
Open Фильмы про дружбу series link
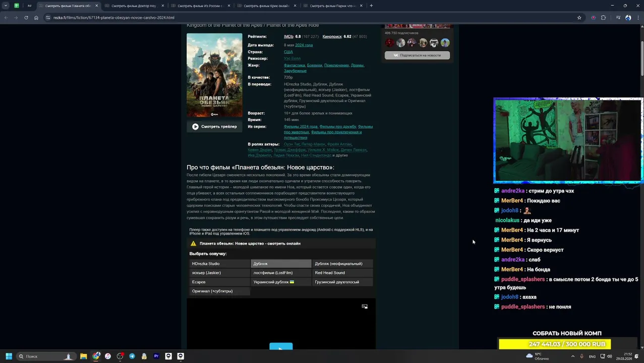(x=337, y=127)
